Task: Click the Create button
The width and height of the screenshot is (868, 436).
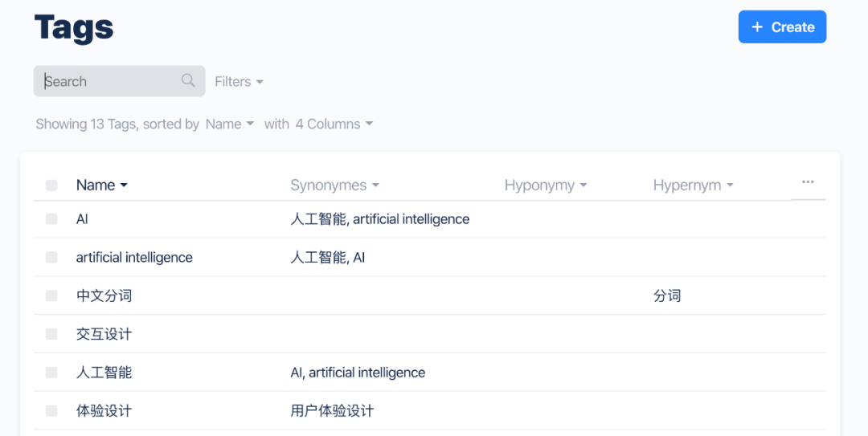Action: [782, 27]
